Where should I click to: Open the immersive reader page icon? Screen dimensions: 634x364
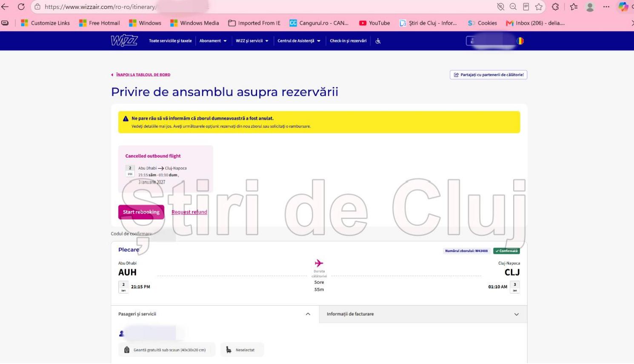click(526, 7)
